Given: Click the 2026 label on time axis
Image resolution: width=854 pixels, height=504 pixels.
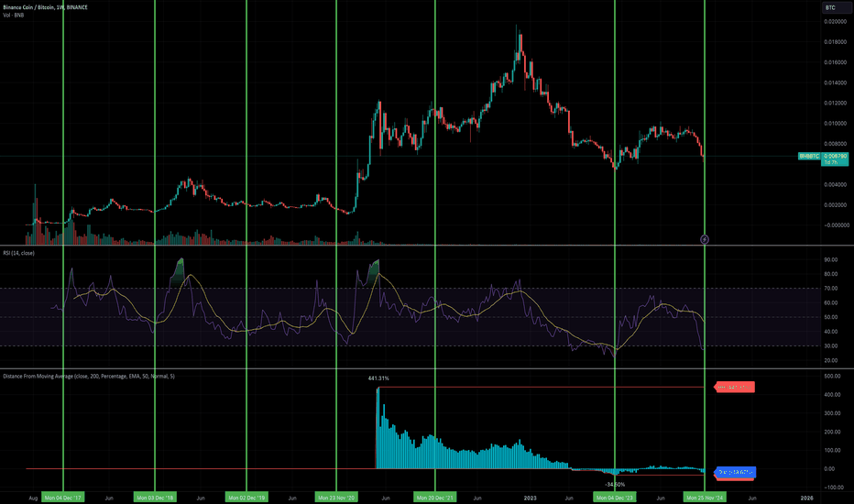Looking at the screenshot, I should [806, 498].
